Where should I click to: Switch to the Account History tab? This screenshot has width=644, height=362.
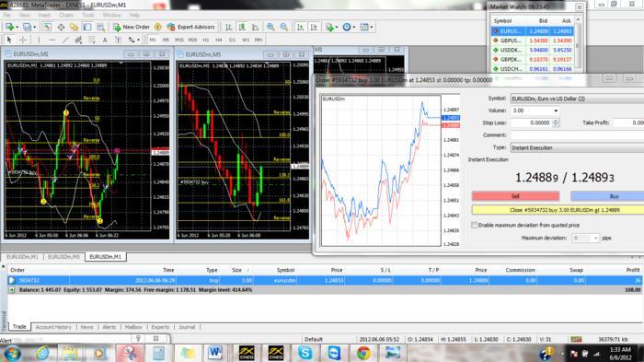pos(53,327)
